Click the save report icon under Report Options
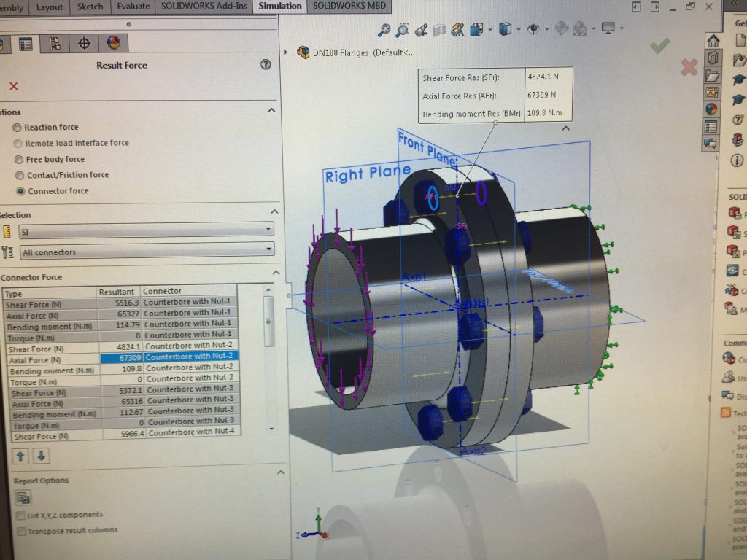 (23, 498)
